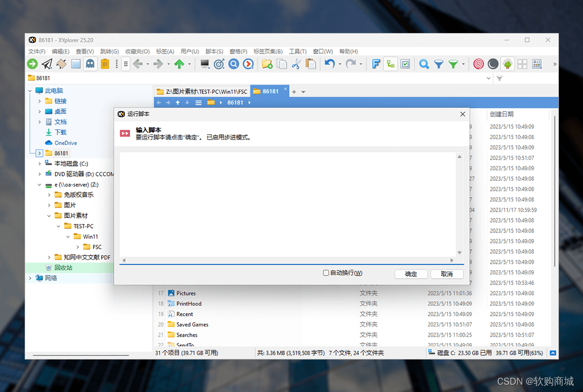The width and height of the screenshot is (583, 392).
Task: Switch to the Z:\图片素材 FSC tab
Action: click(x=202, y=91)
